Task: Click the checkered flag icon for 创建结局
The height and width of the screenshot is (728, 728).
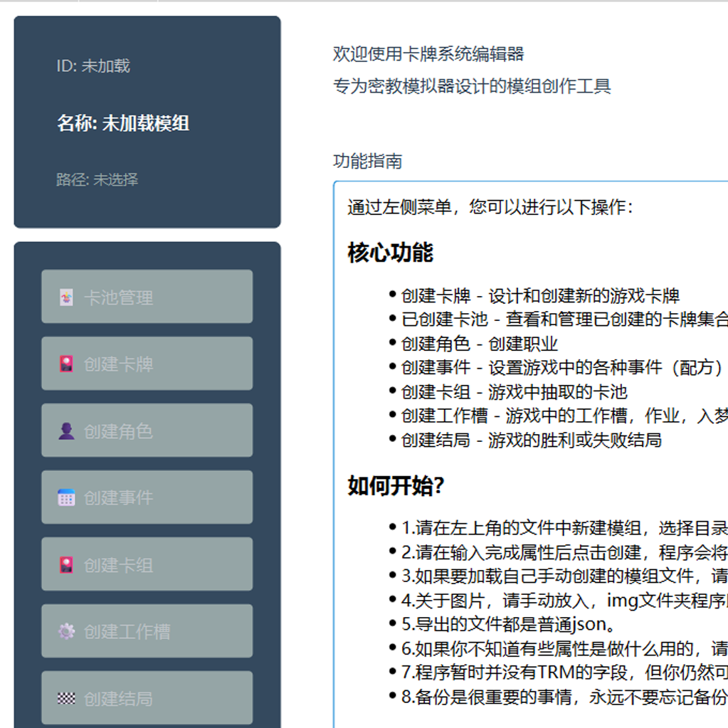Action: click(x=66, y=698)
